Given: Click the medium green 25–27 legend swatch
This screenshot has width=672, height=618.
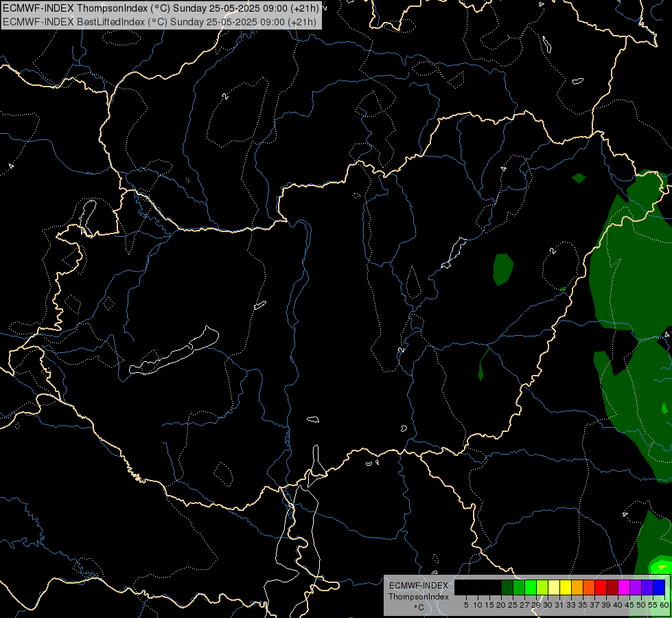Looking at the screenshot, I should pyautogui.click(x=519, y=587).
